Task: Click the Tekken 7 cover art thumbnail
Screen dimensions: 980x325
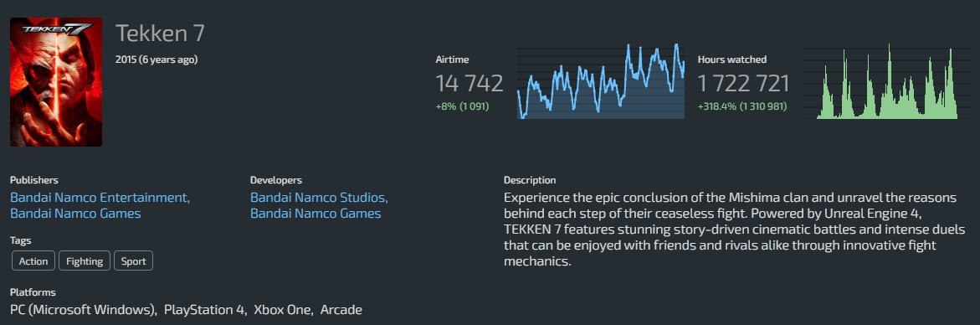Action: click(x=55, y=82)
